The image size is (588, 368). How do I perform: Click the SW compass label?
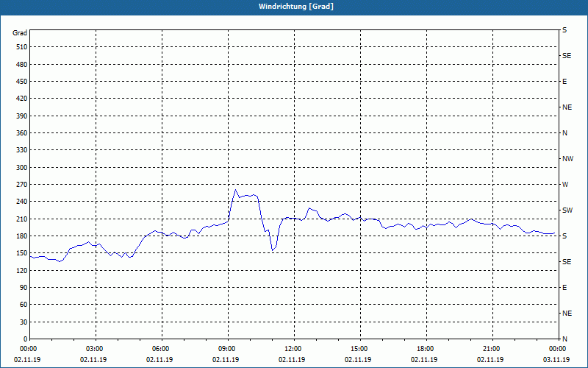pos(567,210)
